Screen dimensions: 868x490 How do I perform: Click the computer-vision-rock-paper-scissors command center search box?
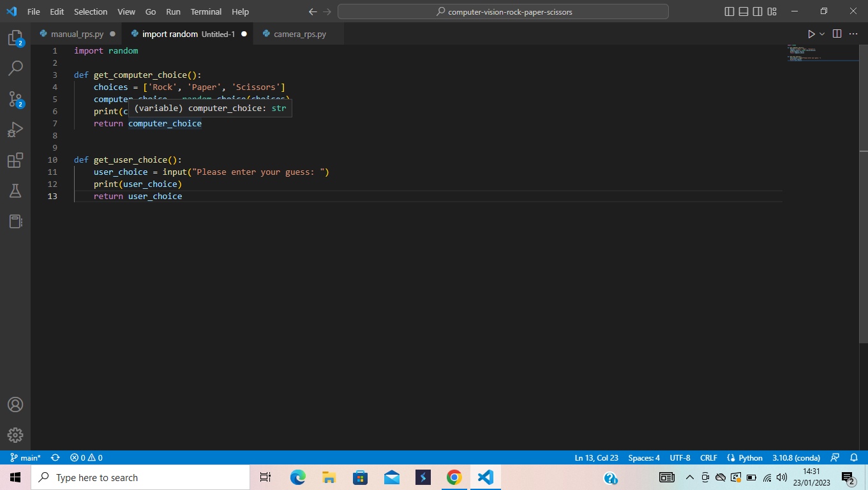tap(503, 11)
